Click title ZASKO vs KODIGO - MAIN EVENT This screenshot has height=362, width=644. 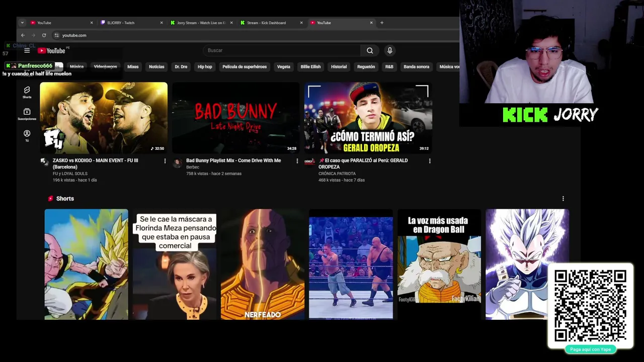[x=96, y=163]
